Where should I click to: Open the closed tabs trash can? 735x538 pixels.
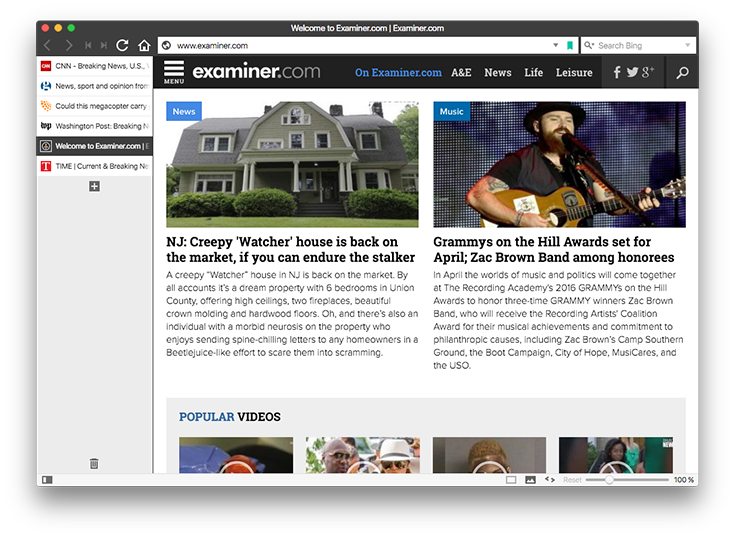94,463
